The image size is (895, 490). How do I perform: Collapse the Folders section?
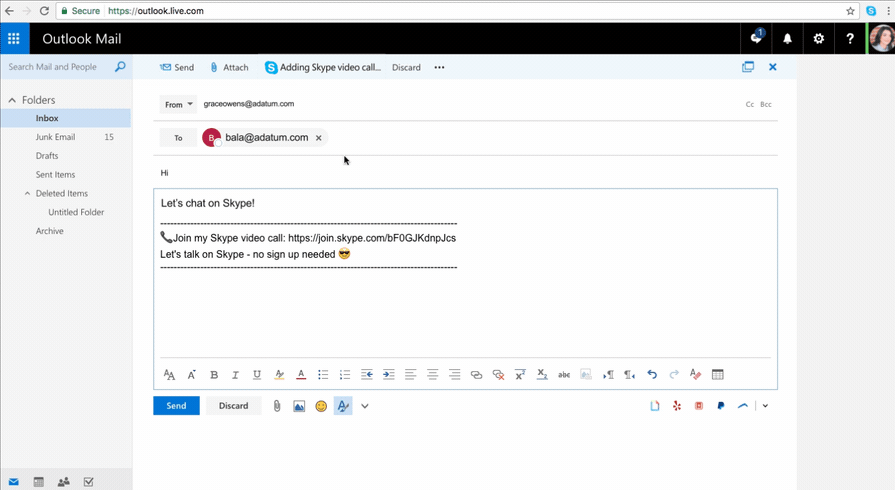[12, 100]
